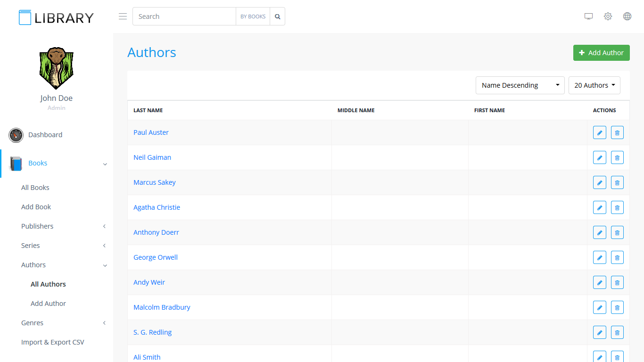
Task: Click into the Search input field
Action: click(x=184, y=16)
